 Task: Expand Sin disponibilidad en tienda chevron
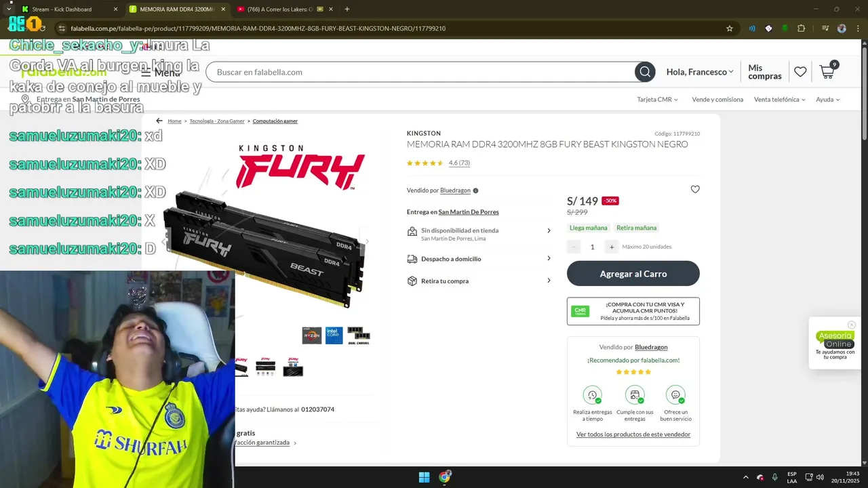pyautogui.click(x=549, y=231)
